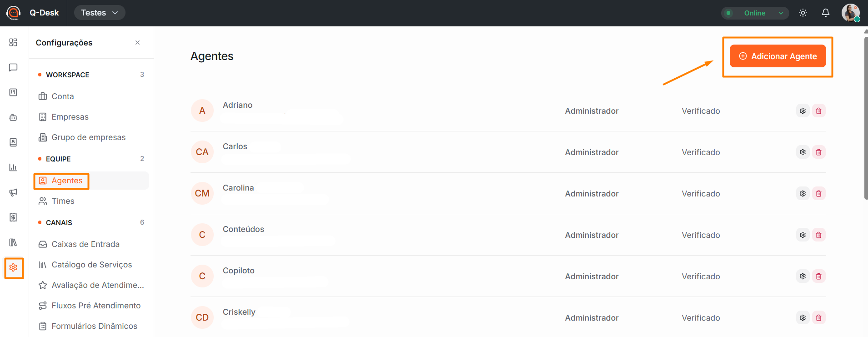Open settings gear for agent Carlos

click(x=803, y=152)
